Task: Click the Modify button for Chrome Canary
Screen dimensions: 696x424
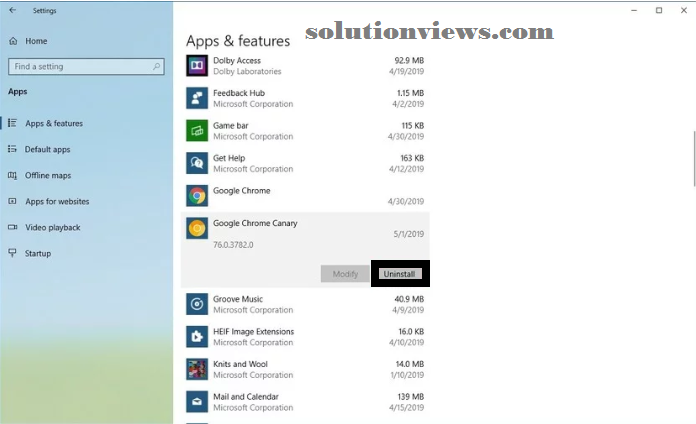Action: click(345, 274)
